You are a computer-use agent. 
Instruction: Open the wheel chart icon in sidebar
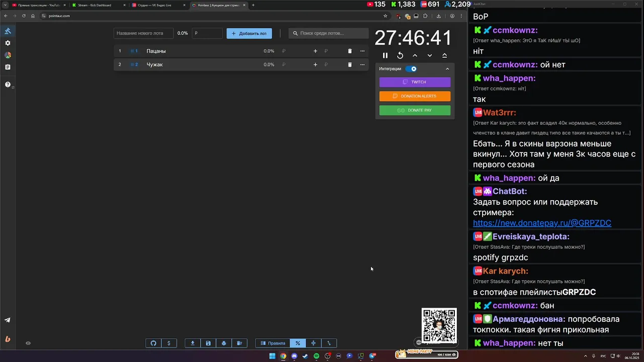pyautogui.click(x=8, y=55)
